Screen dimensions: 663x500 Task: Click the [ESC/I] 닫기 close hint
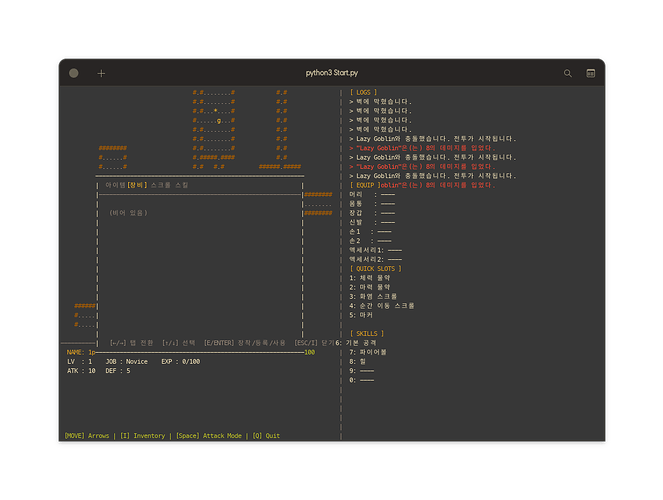click(x=315, y=342)
